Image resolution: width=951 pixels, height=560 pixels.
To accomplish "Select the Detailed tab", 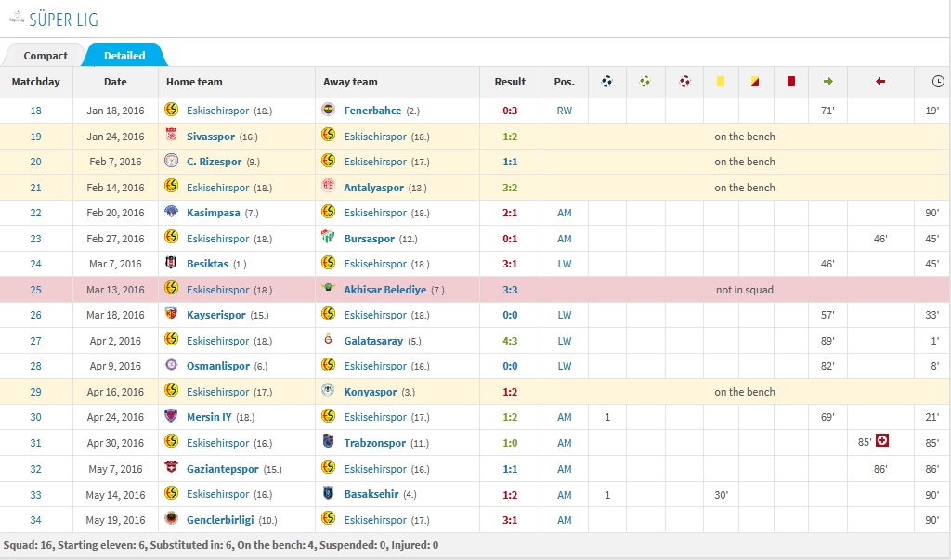I will pyautogui.click(x=124, y=55).
